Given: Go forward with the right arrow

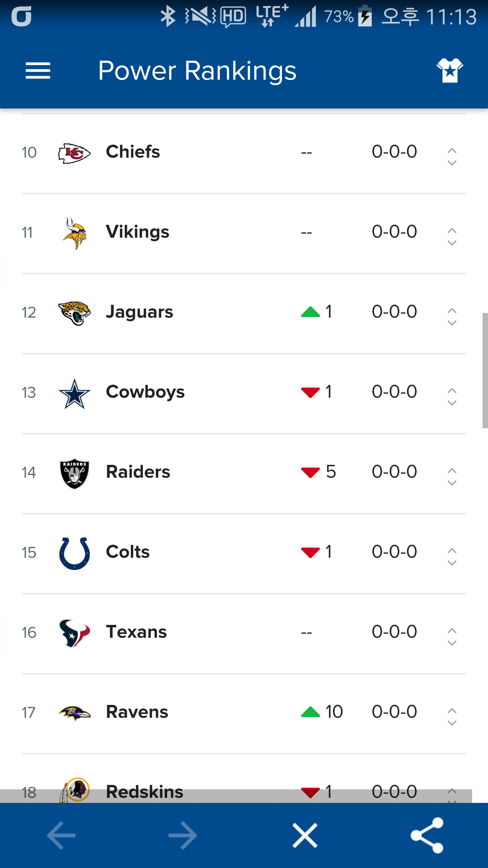Looking at the screenshot, I should pyautogui.click(x=183, y=835).
